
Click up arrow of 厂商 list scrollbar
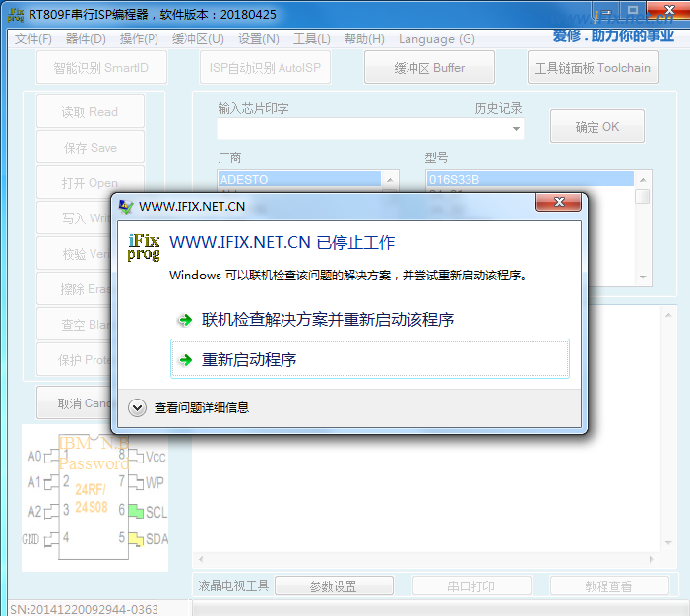390,180
